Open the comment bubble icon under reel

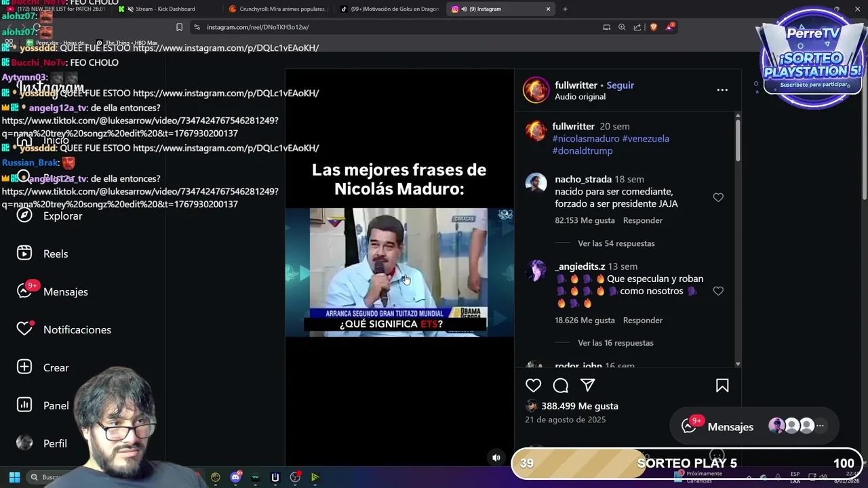pos(561,385)
